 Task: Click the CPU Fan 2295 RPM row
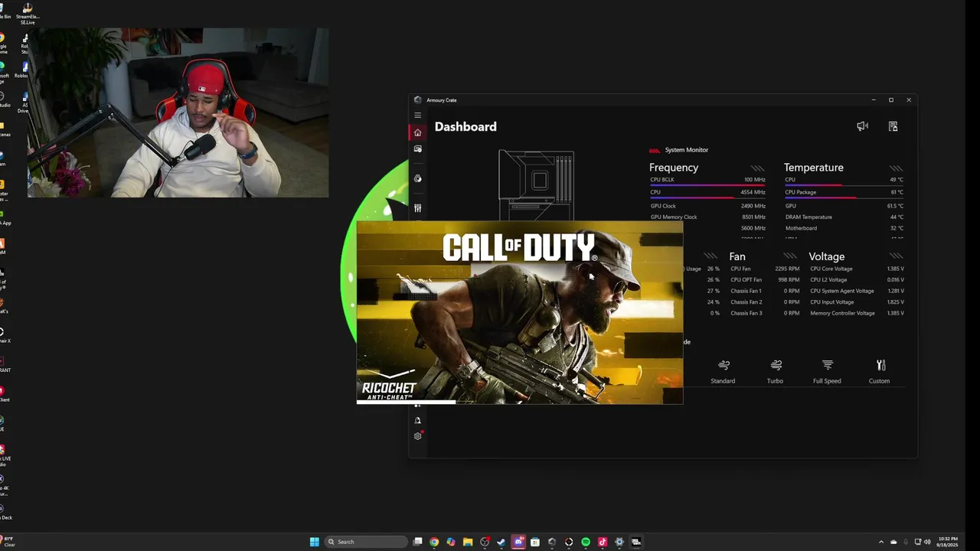coord(765,269)
